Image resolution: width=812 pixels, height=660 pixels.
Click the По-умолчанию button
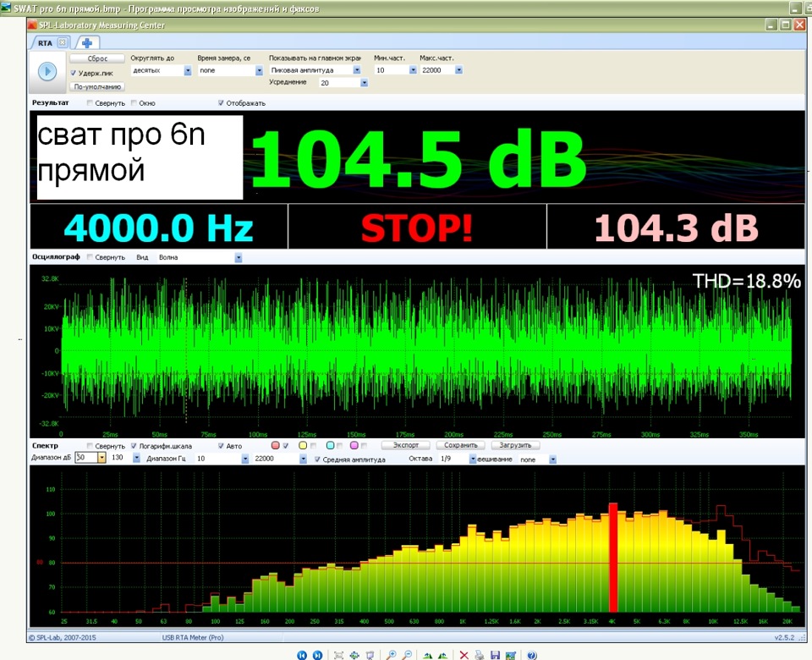[x=97, y=86]
